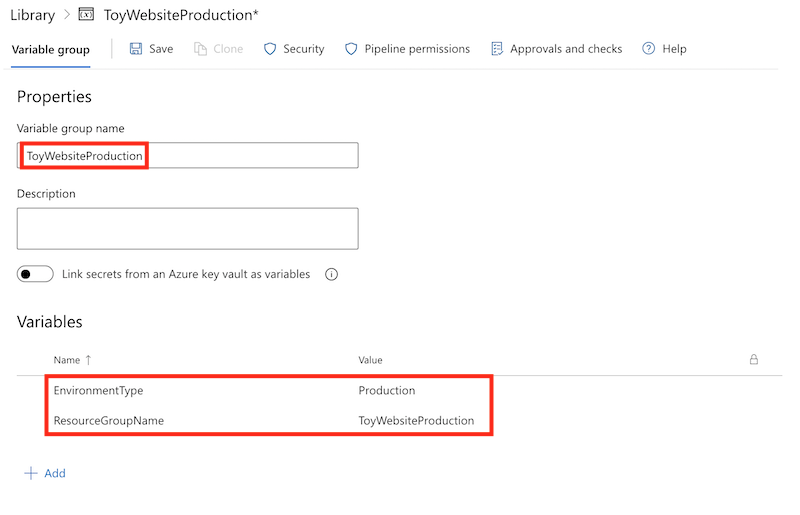
Task: Click ToyWebsiteProduction* breadcrumb title
Action: pos(181,15)
